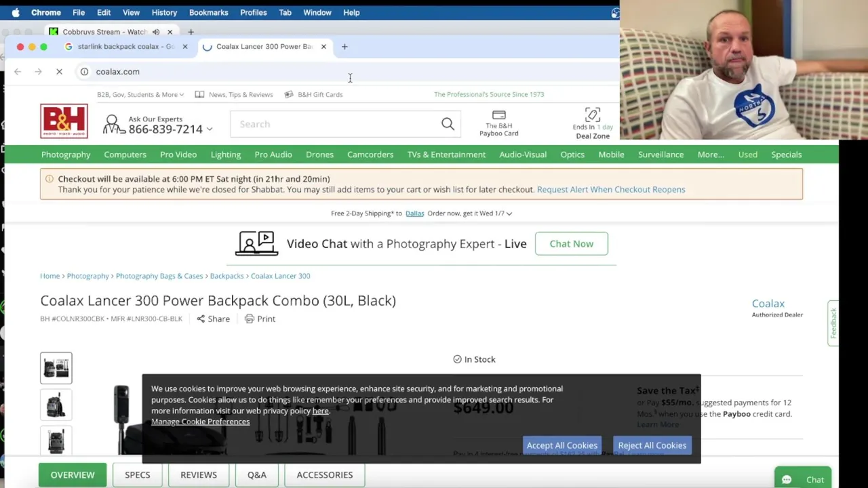Viewport: 868px width, 488px height.
Task: Open the File menu
Action: (79, 12)
